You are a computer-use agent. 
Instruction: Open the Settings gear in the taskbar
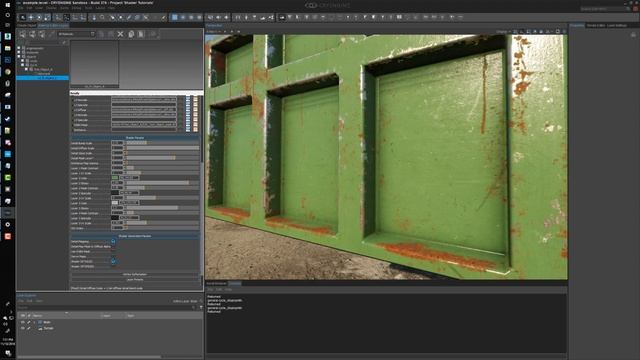click(7, 224)
